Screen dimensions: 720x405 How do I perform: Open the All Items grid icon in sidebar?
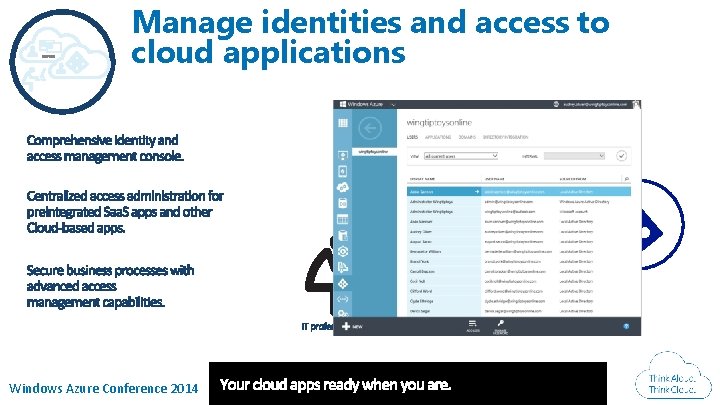point(343,123)
